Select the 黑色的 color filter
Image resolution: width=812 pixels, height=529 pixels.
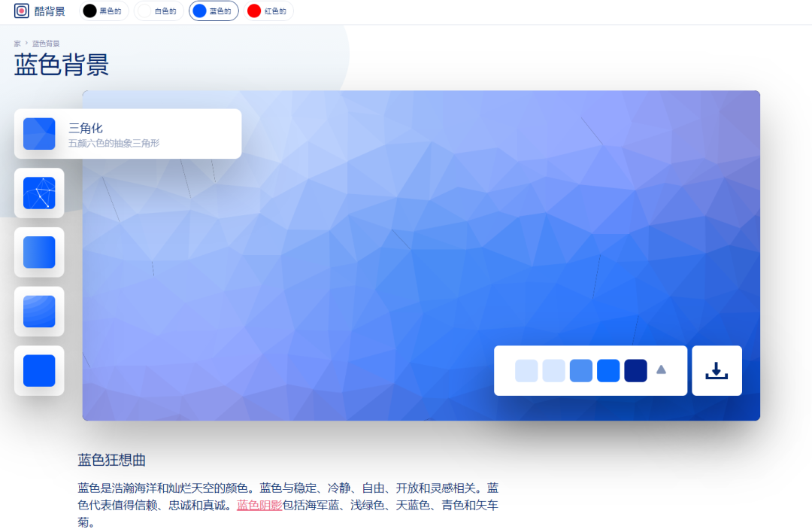(104, 11)
